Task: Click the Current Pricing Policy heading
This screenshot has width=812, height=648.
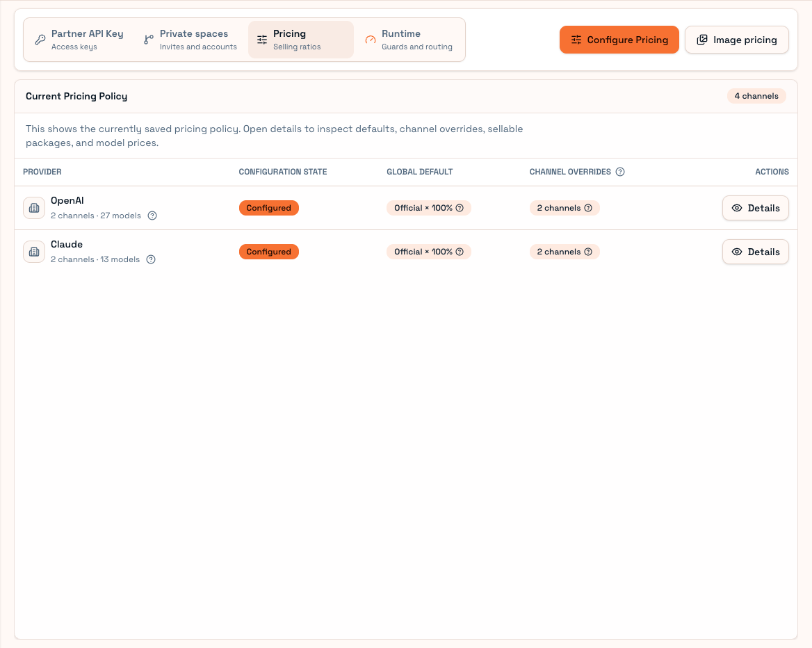Action: coord(76,97)
